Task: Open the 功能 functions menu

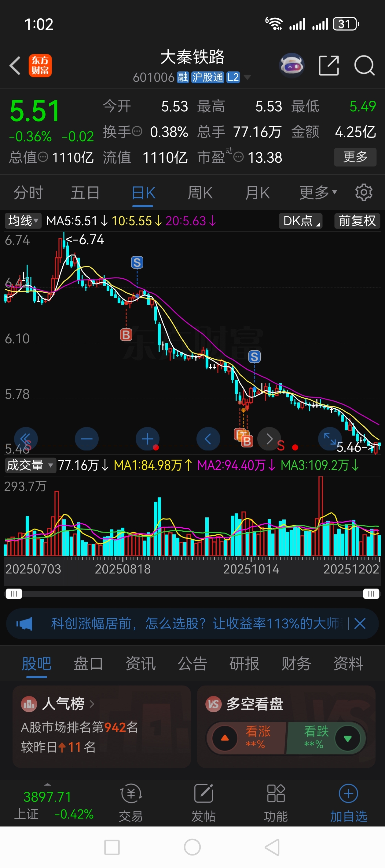Action: (276, 803)
